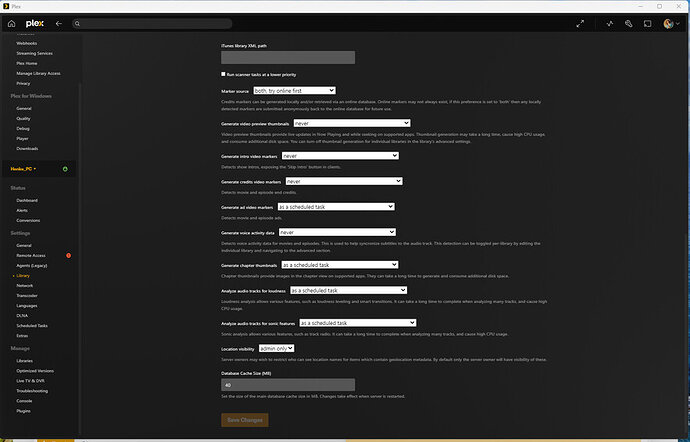
Task: Open Network settings
Action: click(x=25, y=286)
